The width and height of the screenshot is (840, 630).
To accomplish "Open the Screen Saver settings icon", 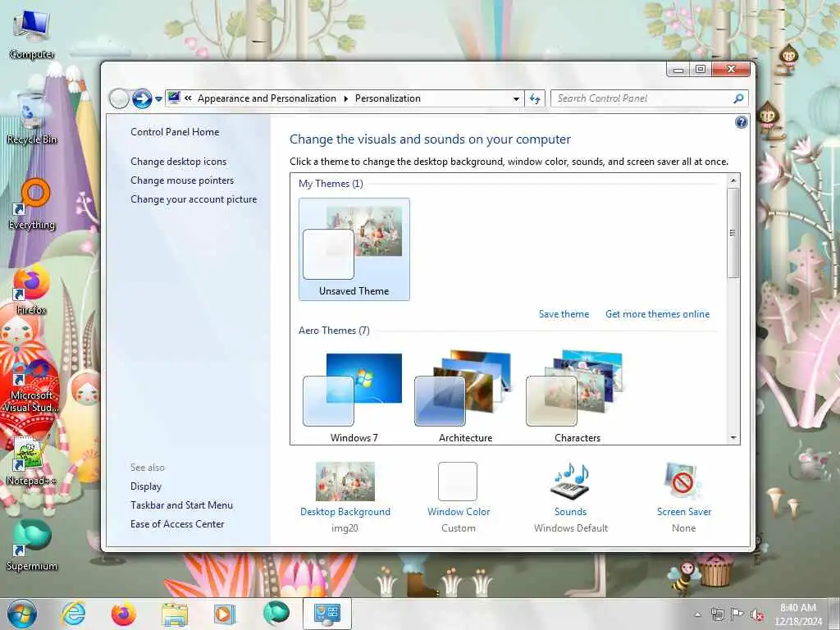I will pos(683,481).
